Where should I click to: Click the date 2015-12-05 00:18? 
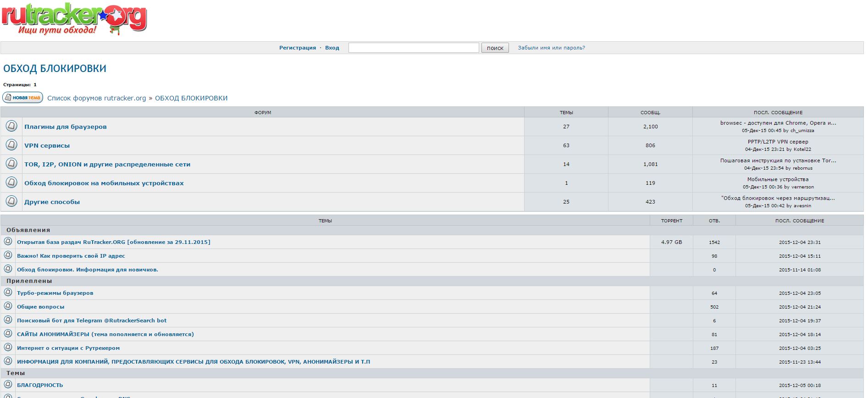pos(800,385)
